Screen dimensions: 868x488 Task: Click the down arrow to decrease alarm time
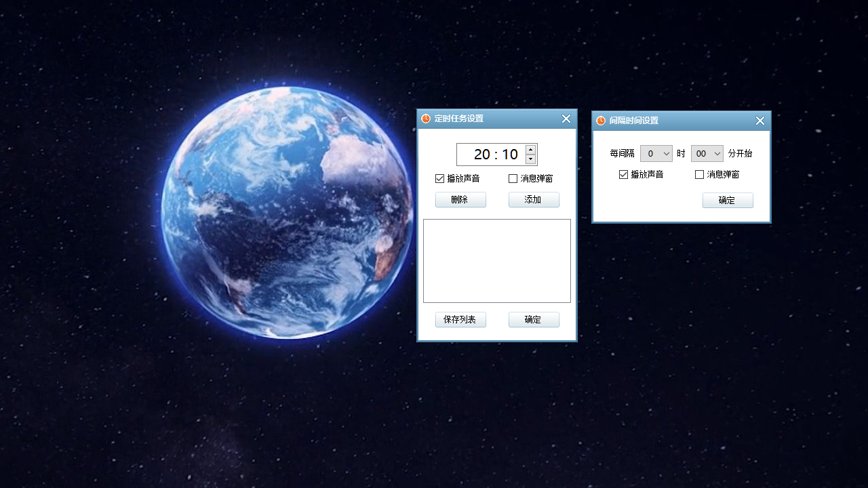(x=530, y=159)
